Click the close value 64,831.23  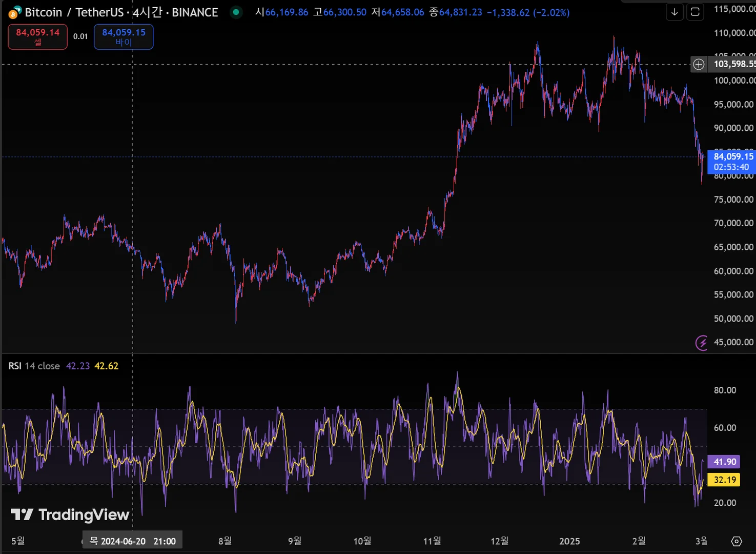[461, 12]
